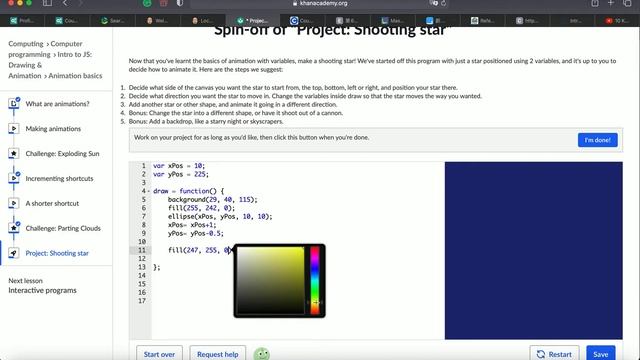640x360 pixels.
Task: Switch to the Refe... browser tab
Action: pyautogui.click(x=482, y=20)
